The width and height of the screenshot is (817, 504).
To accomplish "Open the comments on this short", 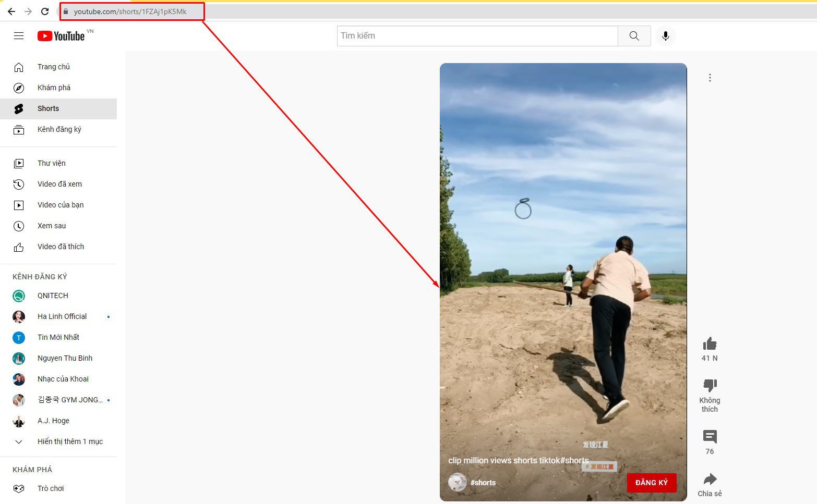I will 710,437.
